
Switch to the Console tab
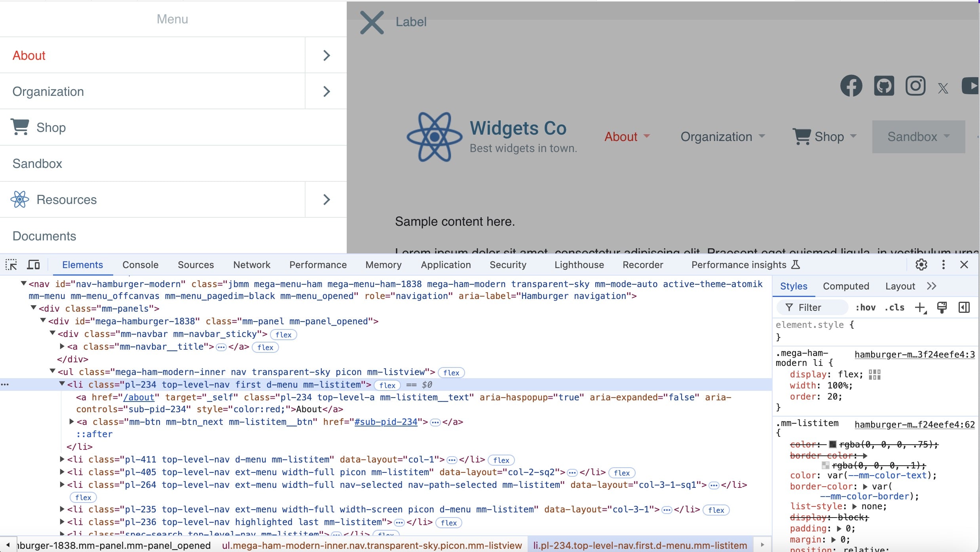[x=140, y=265]
